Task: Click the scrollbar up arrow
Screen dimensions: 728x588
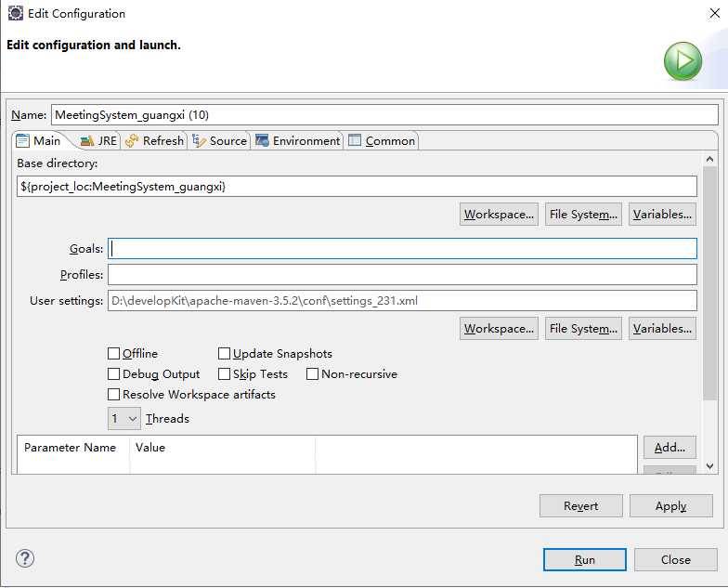Action: click(x=709, y=160)
